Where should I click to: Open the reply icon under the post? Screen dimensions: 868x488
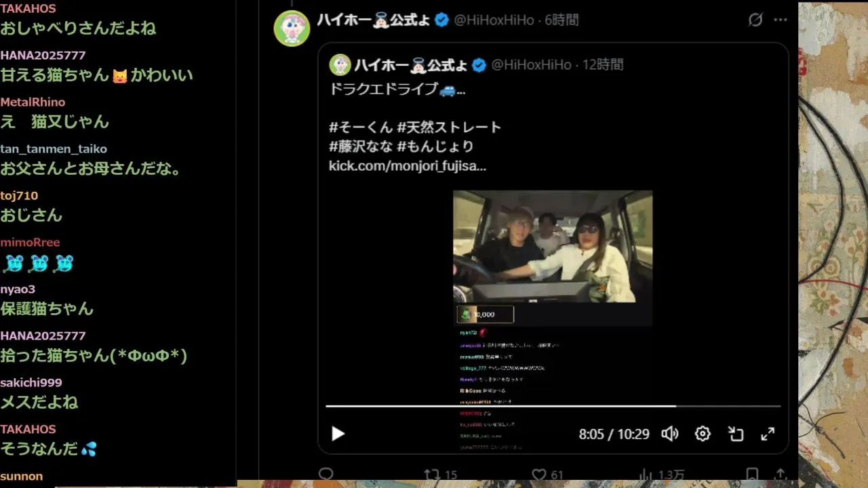pyautogui.click(x=326, y=474)
